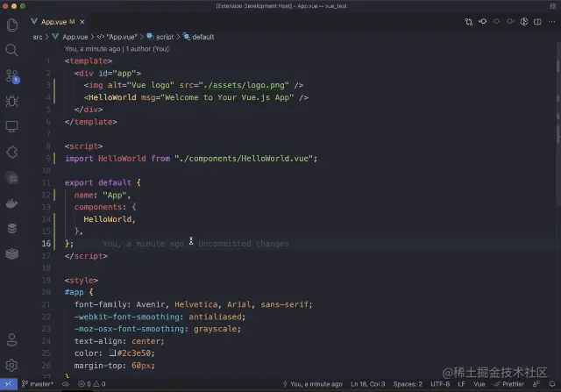Open Problems via errors and warnings count
Image resolution: width=561 pixels, height=392 pixels.
[x=92, y=384]
